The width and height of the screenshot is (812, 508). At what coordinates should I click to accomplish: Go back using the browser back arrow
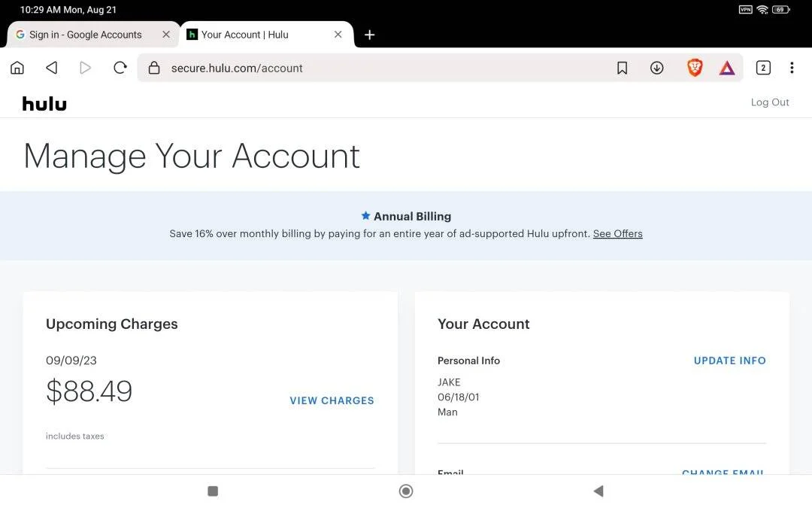click(51, 68)
